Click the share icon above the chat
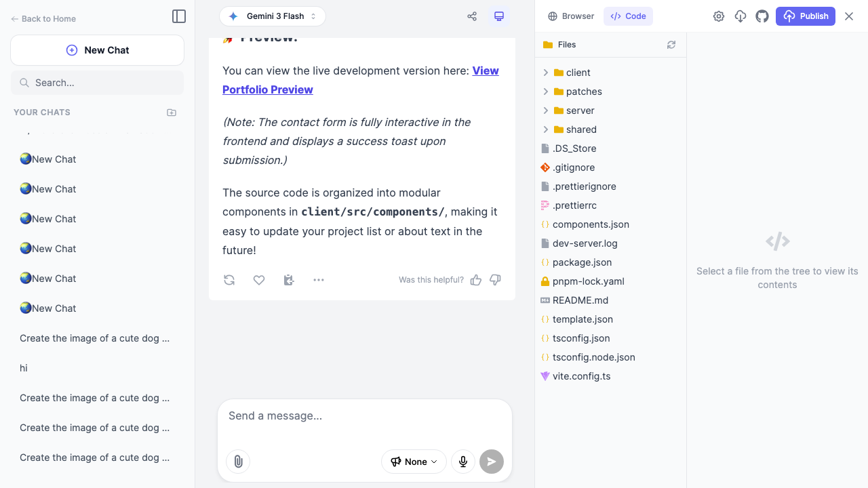Image resolution: width=868 pixels, height=488 pixels. point(471,16)
